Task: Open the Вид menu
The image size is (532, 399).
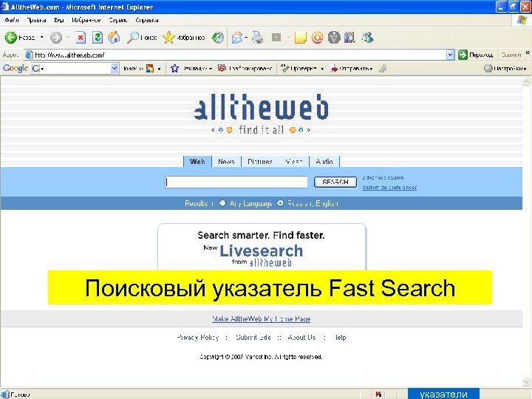Action: pyautogui.click(x=58, y=20)
